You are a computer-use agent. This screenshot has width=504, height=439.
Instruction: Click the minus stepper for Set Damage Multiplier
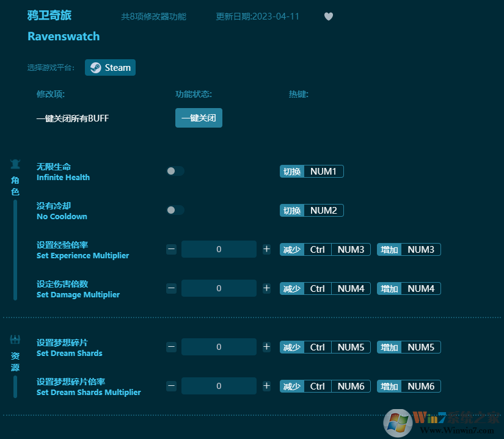pos(171,288)
